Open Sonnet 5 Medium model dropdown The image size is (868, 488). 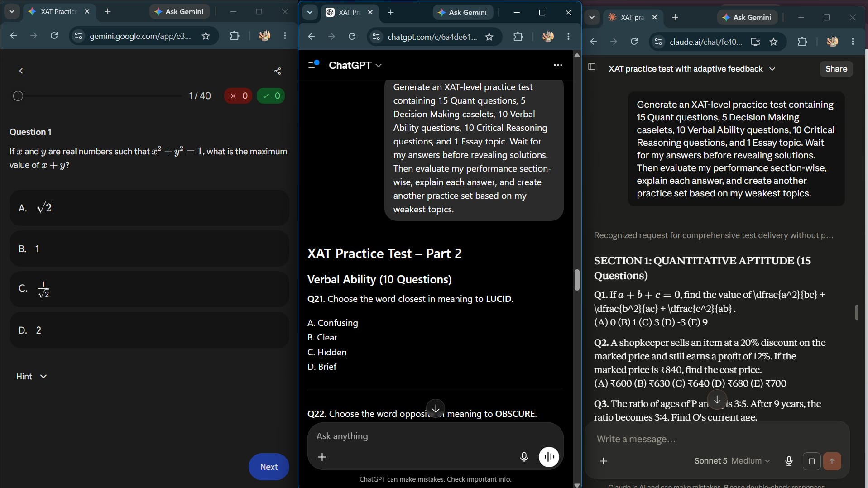click(x=732, y=461)
